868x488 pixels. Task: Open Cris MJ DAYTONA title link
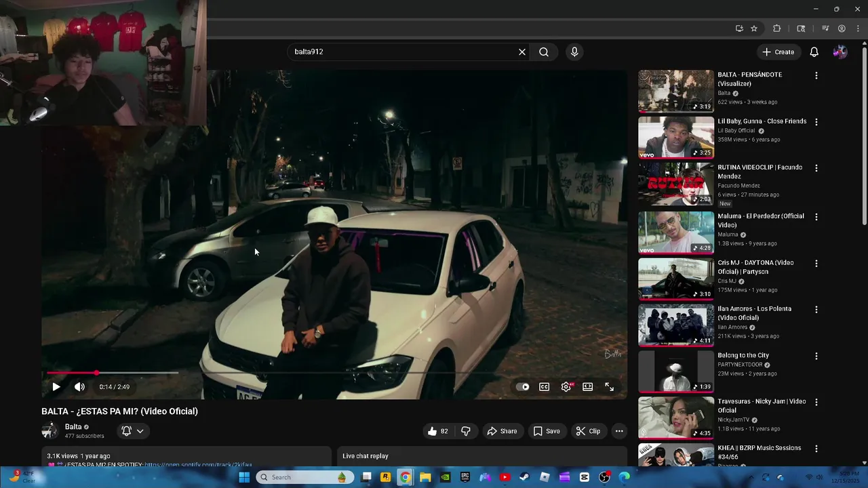tap(755, 267)
